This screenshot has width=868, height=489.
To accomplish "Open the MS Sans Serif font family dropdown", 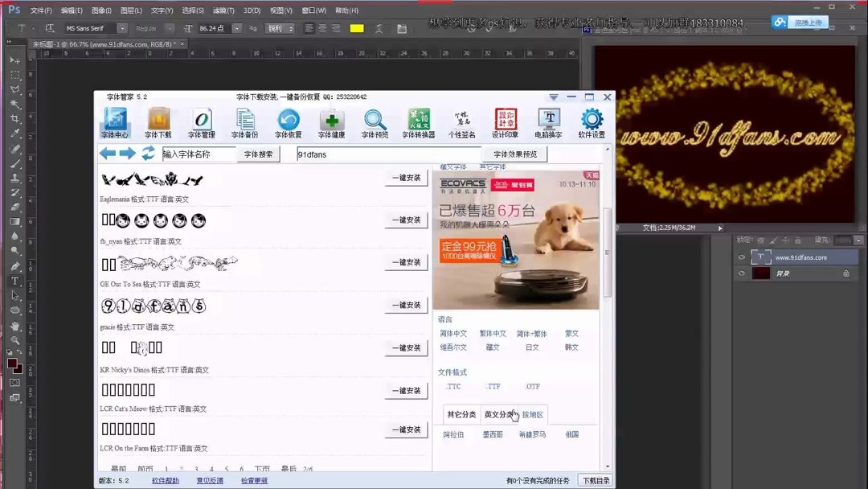I will tap(123, 27).
